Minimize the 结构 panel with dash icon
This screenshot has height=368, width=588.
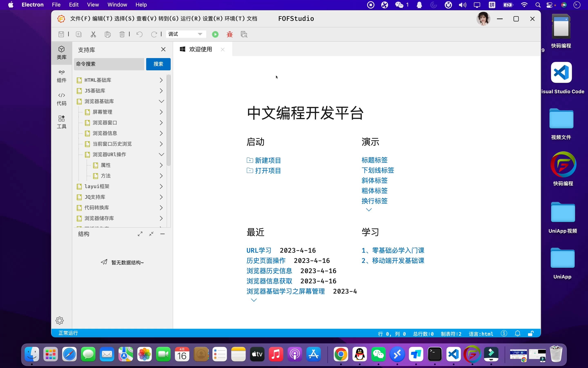click(x=163, y=234)
